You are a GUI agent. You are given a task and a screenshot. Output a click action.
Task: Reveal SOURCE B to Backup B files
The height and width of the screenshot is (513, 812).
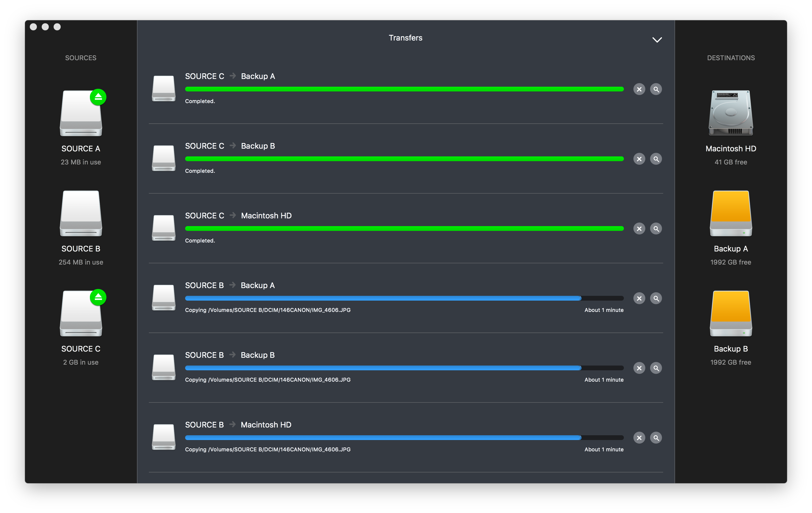[x=656, y=368]
